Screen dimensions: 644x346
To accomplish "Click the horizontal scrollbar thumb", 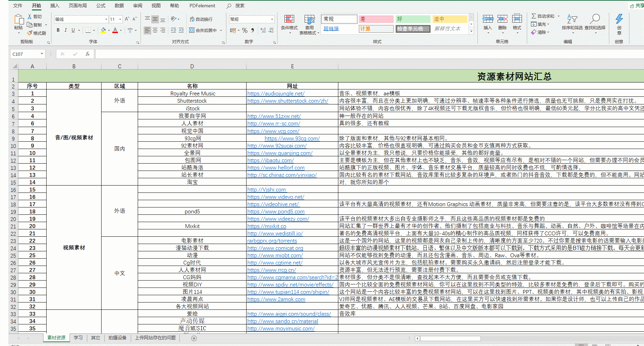I will click(450, 338).
